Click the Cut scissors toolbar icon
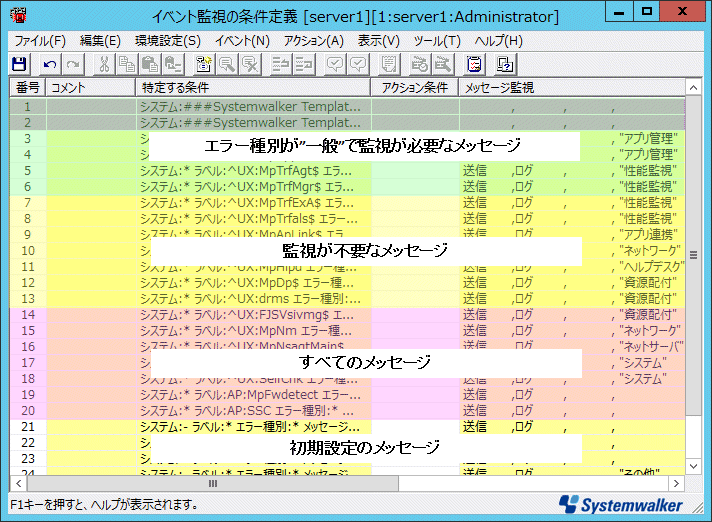The height and width of the screenshot is (522, 712). click(103, 64)
